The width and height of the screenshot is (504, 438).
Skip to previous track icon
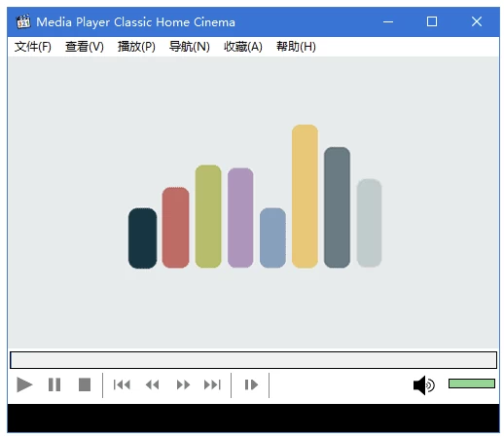click(122, 384)
